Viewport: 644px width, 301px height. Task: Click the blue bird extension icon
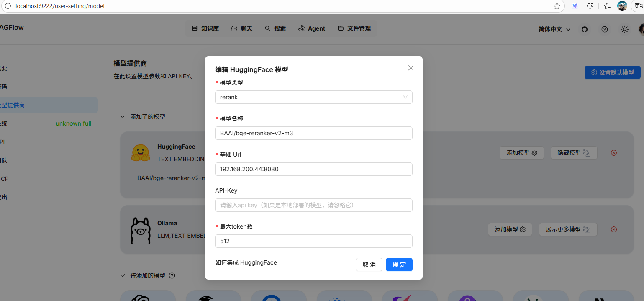tap(575, 6)
